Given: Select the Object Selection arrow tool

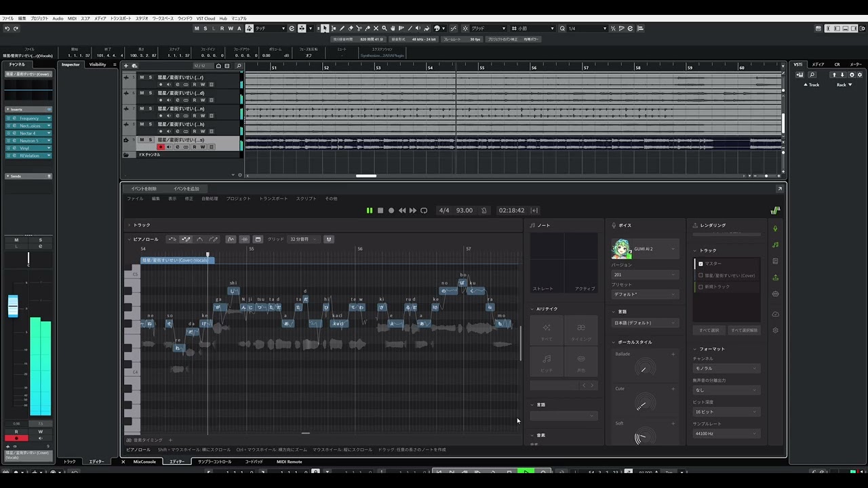Looking at the screenshot, I should (x=325, y=28).
